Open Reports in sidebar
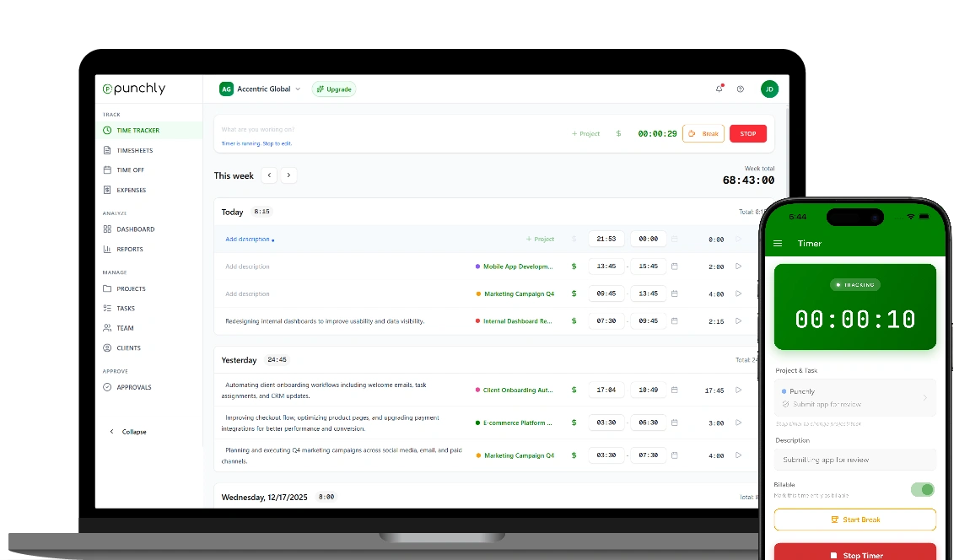This screenshot has width=970, height=560. point(129,249)
